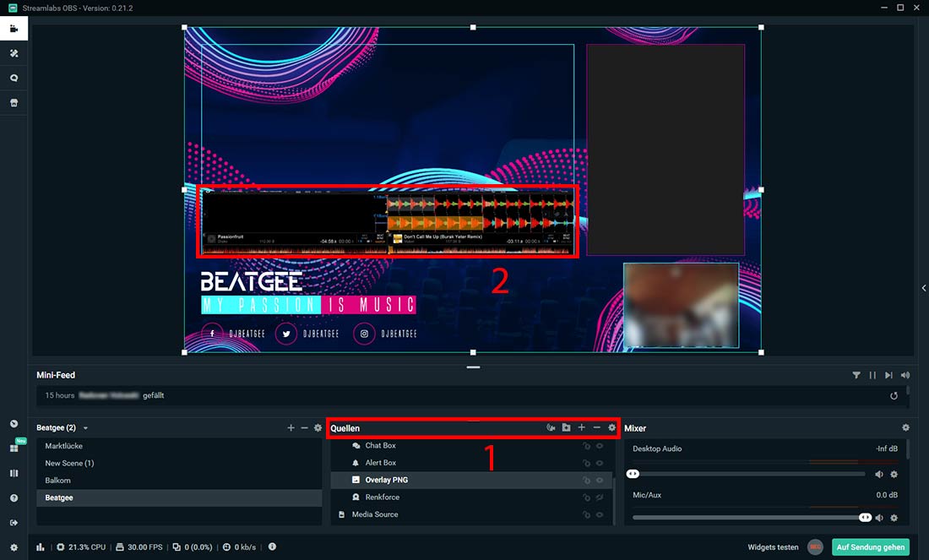Viewport: 929px width, 560px height.
Task: Click the 15 hours gefällt feed entry
Action: tap(471, 396)
